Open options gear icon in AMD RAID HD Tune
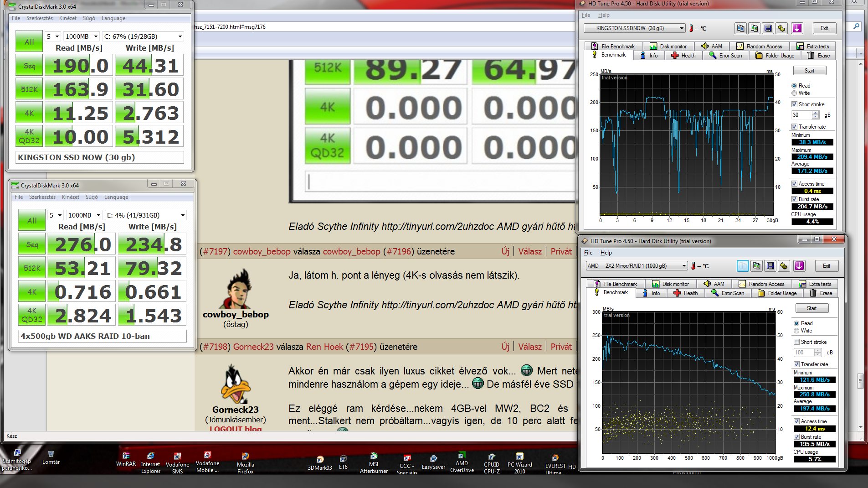The image size is (868, 488). pyautogui.click(x=784, y=266)
